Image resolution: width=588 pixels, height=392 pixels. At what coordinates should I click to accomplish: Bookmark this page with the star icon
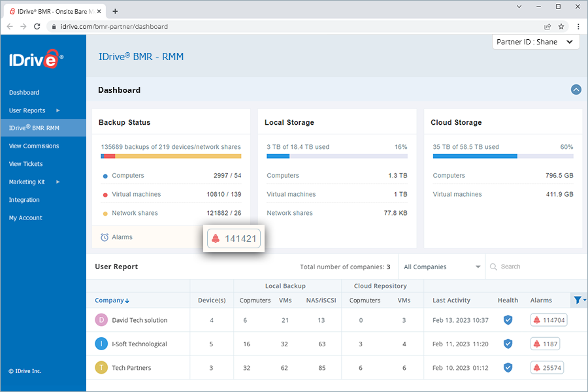(x=561, y=27)
